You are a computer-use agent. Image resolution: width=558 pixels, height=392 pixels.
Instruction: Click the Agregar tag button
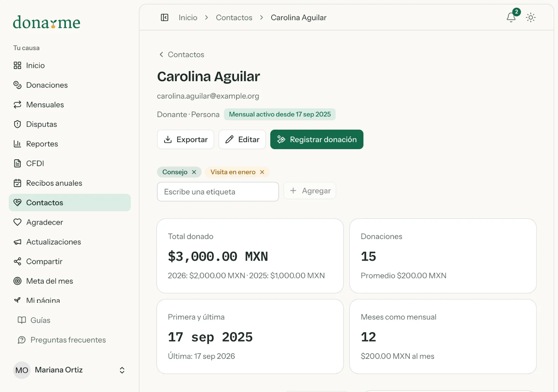[310, 191]
